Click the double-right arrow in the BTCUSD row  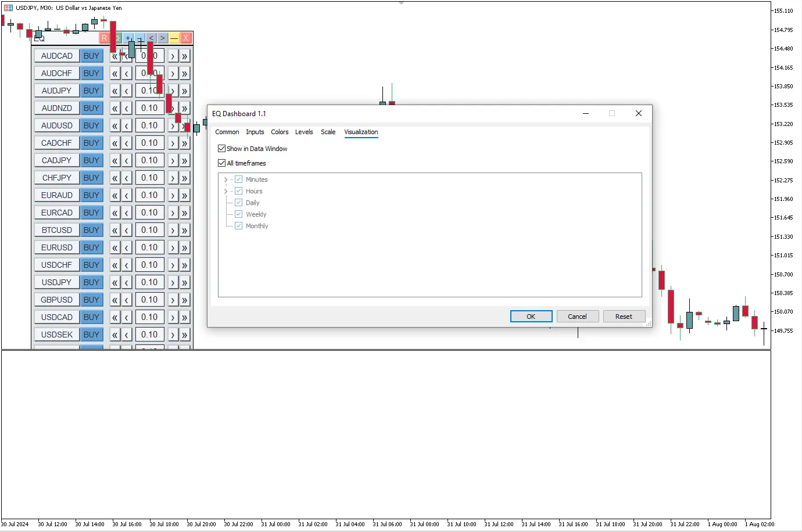(184, 230)
